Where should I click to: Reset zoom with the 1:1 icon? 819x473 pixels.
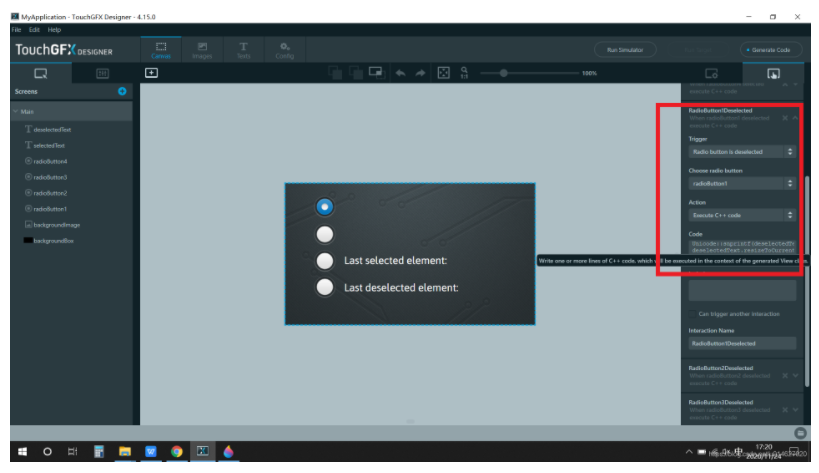(x=464, y=73)
